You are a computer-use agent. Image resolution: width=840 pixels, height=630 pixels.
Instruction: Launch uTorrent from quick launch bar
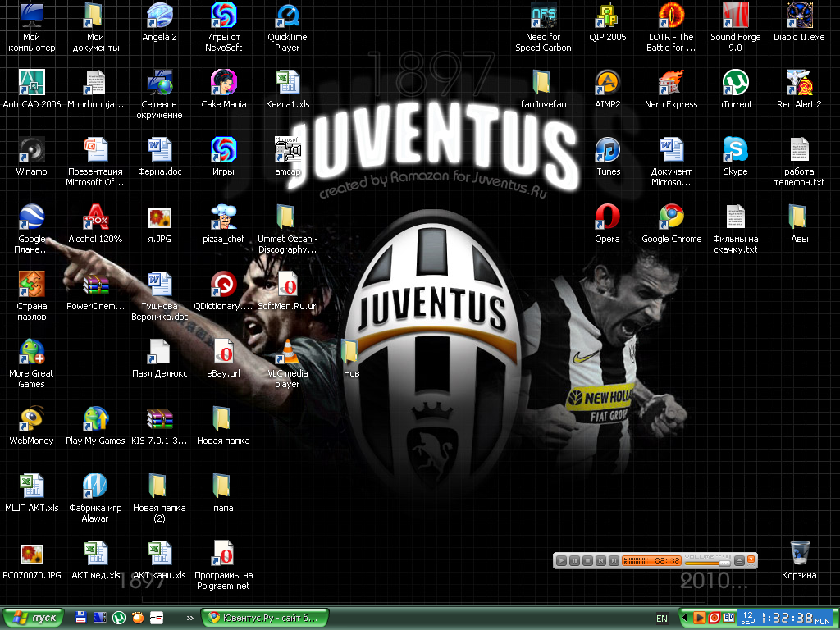(x=119, y=618)
